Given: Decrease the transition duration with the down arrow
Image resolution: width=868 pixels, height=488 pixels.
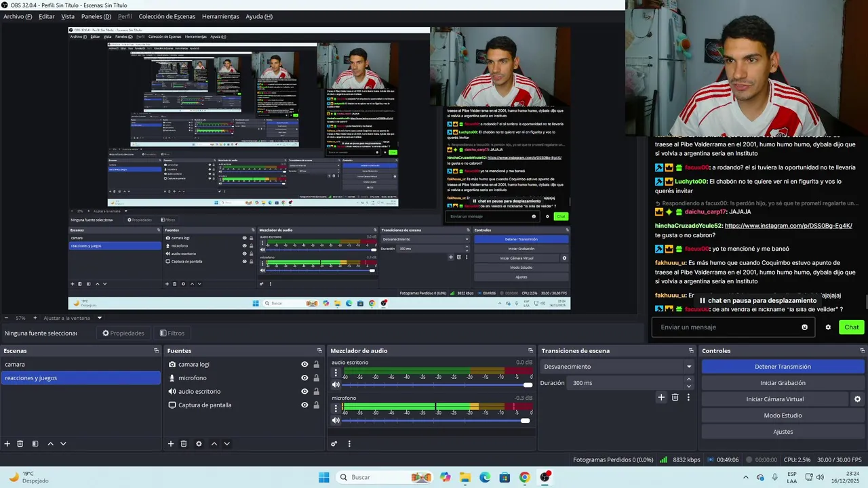Looking at the screenshot, I should coord(689,386).
